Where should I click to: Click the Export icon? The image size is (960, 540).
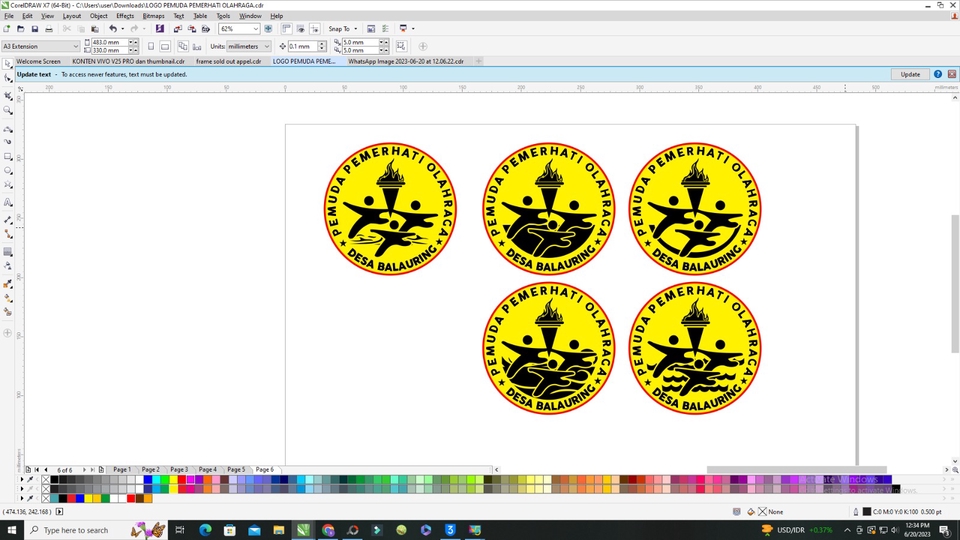tap(192, 29)
